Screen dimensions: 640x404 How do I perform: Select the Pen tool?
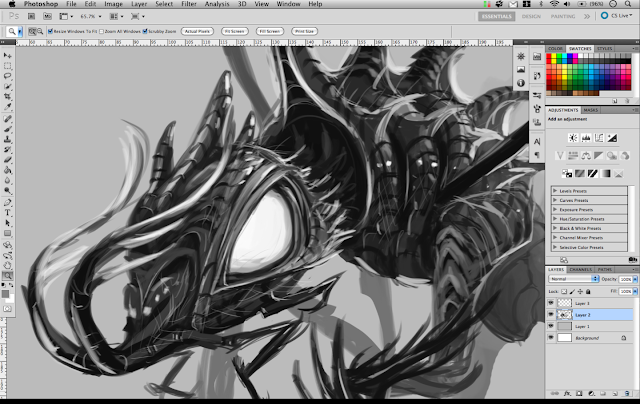pyautogui.click(x=7, y=202)
